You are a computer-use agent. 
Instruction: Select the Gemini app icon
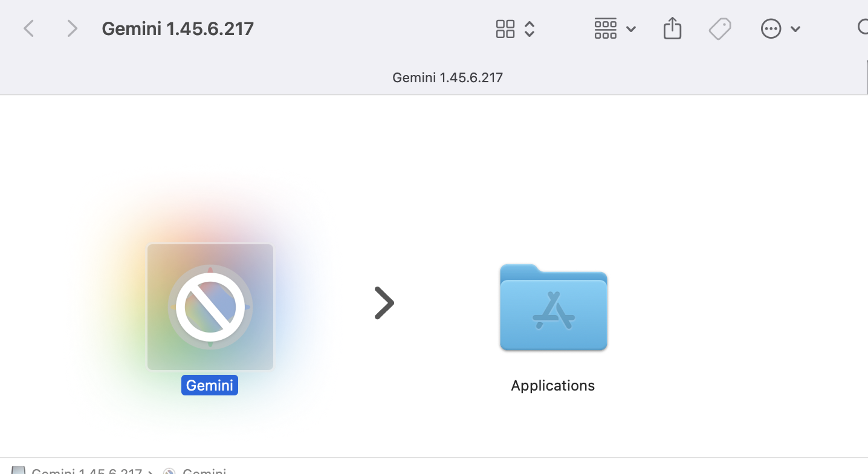coord(210,307)
